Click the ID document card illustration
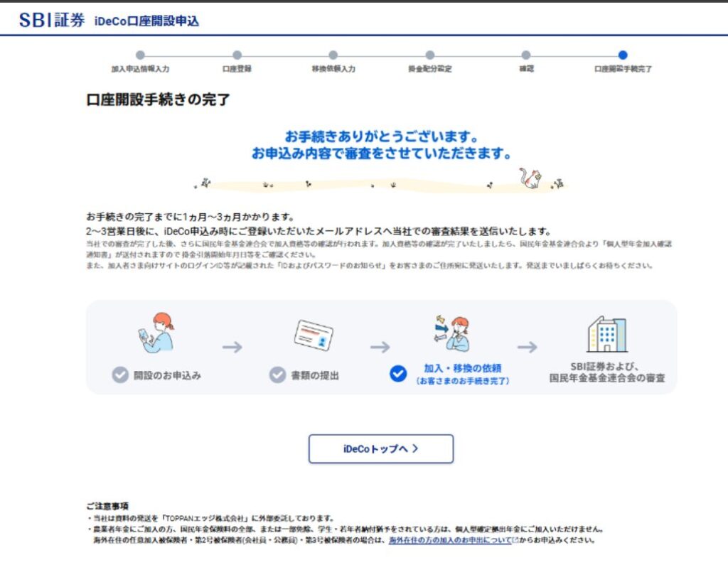The height and width of the screenshot is (587, 728). [314, 335]
